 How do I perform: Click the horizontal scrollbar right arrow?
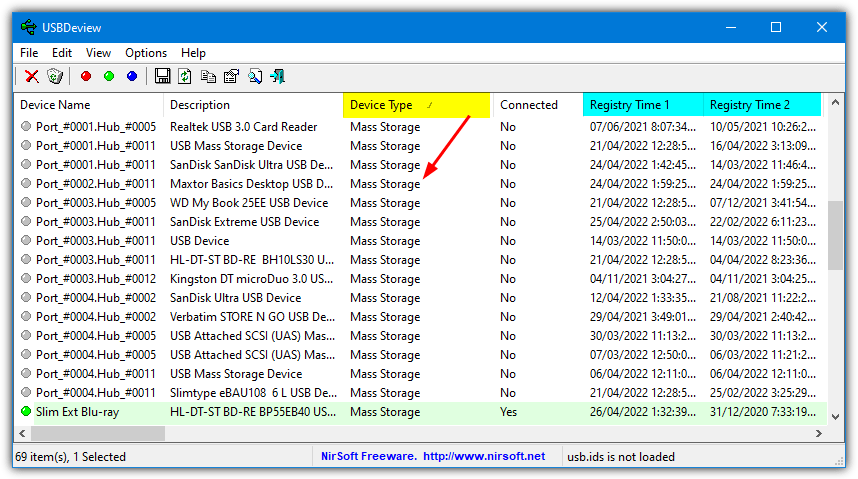coord(819,433)
